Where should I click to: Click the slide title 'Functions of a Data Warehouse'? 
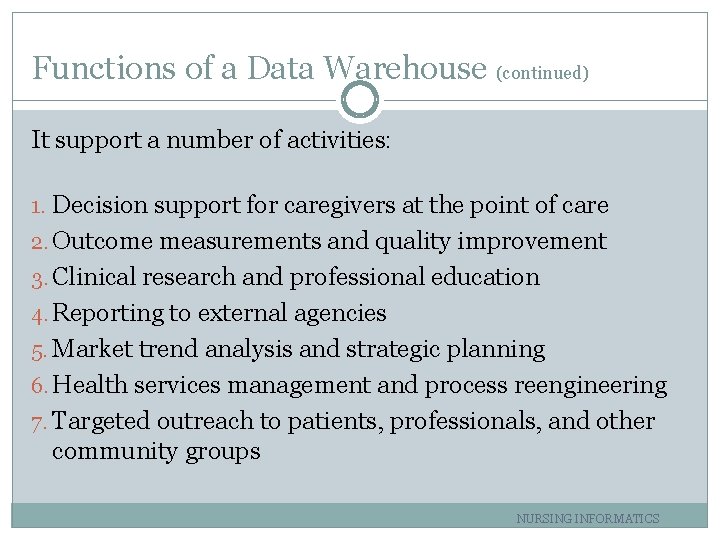[258, 68]
